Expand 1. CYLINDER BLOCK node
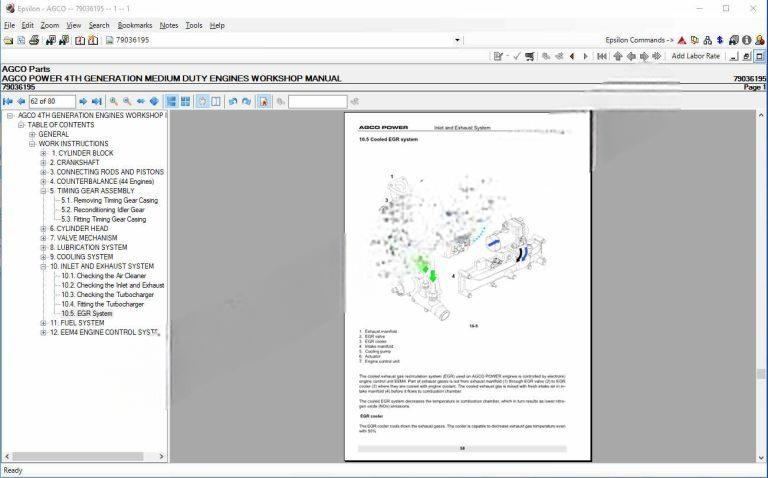The image size is (768, 478). point(44,153)
